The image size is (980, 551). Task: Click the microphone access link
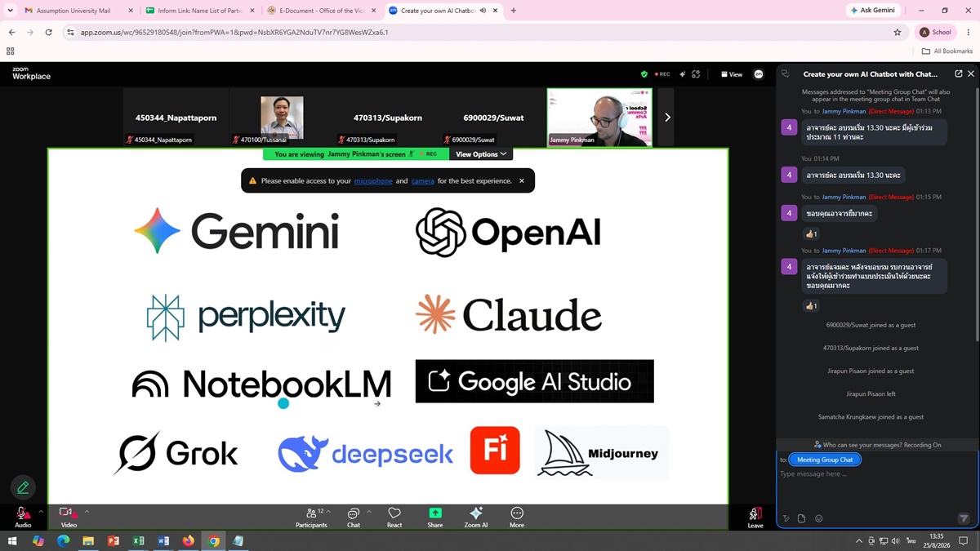[x=373, y=180]
